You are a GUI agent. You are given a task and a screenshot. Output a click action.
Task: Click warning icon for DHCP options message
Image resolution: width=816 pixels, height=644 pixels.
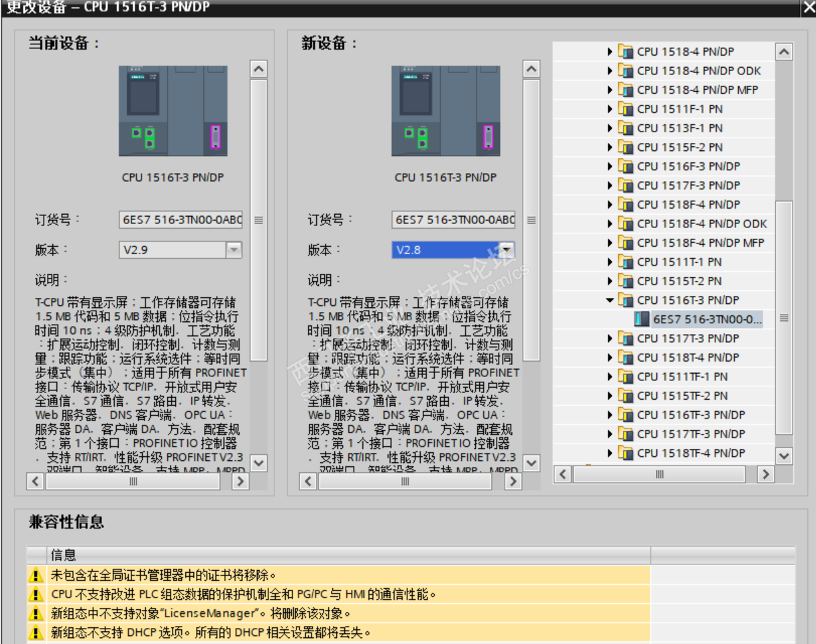[x=35, y=632]
